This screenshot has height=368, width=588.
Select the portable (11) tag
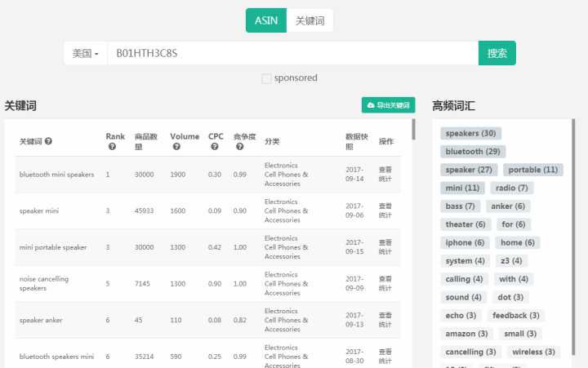click(533, 170)
